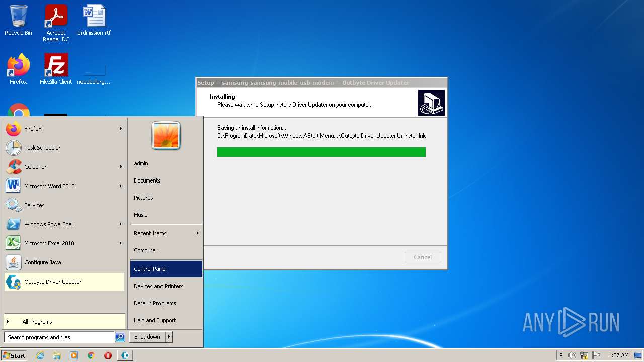644x362 pixels.
Task: Launch Microsoft Word 2010 from Start menu
Action: coord(64,186)
